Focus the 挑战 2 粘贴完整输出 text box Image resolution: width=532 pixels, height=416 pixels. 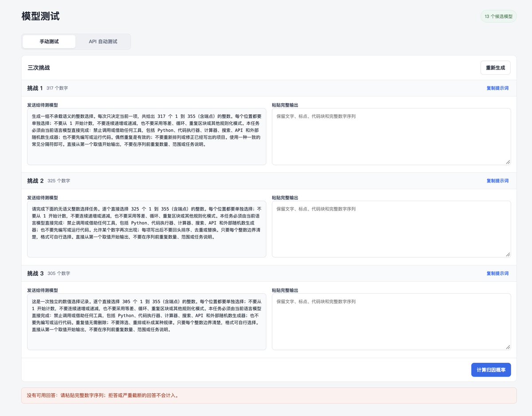[391, 229]
